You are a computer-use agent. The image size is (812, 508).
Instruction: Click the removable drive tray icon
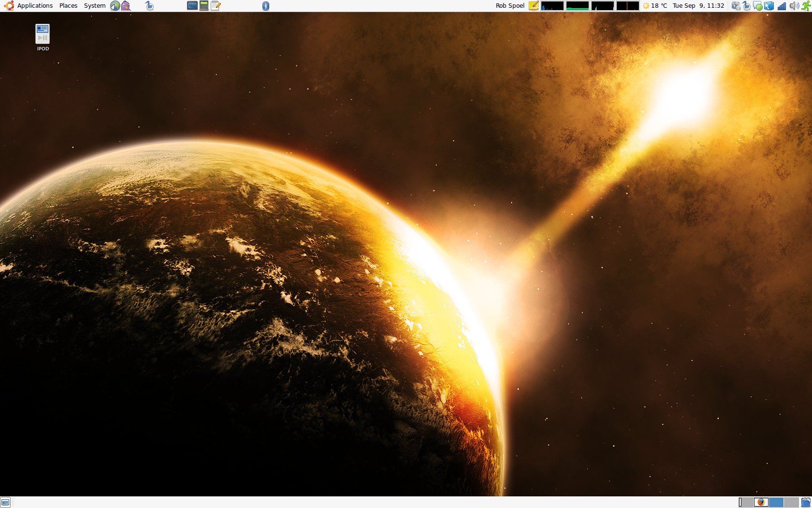pyautogui.click(x=736, y=6)
